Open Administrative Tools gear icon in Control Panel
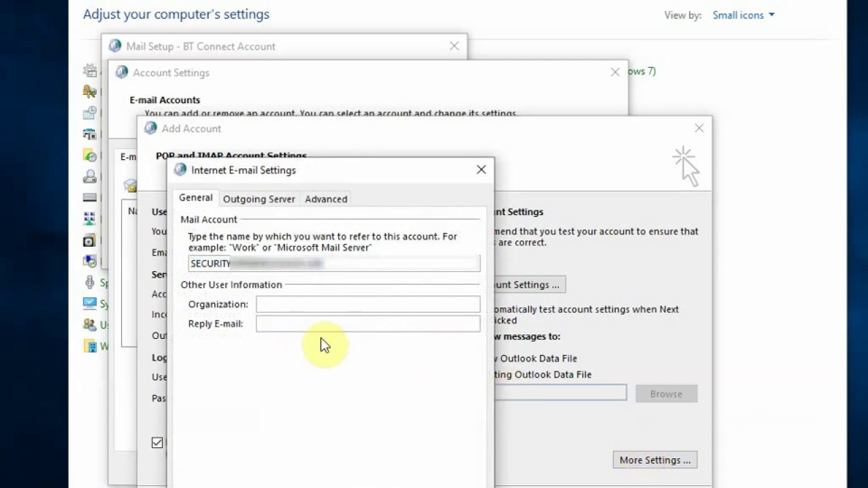Image resolution: width=868 pixels, height=488 pixels. click(90, 70)
